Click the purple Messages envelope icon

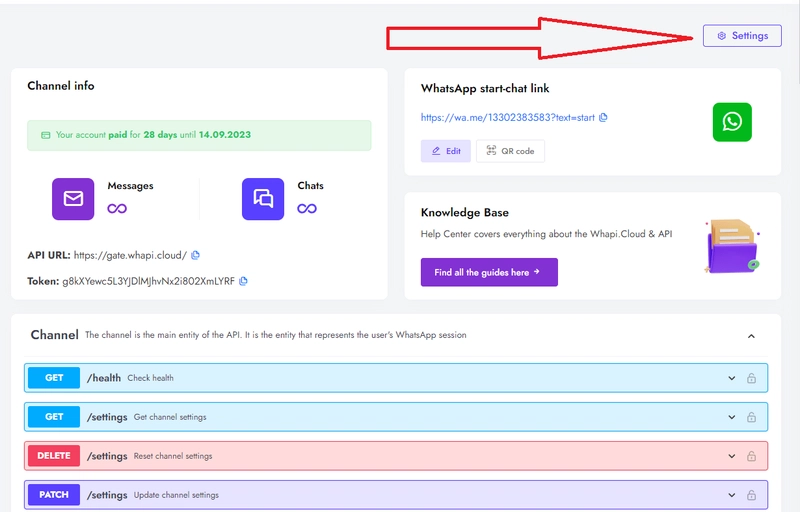(73, 199)
